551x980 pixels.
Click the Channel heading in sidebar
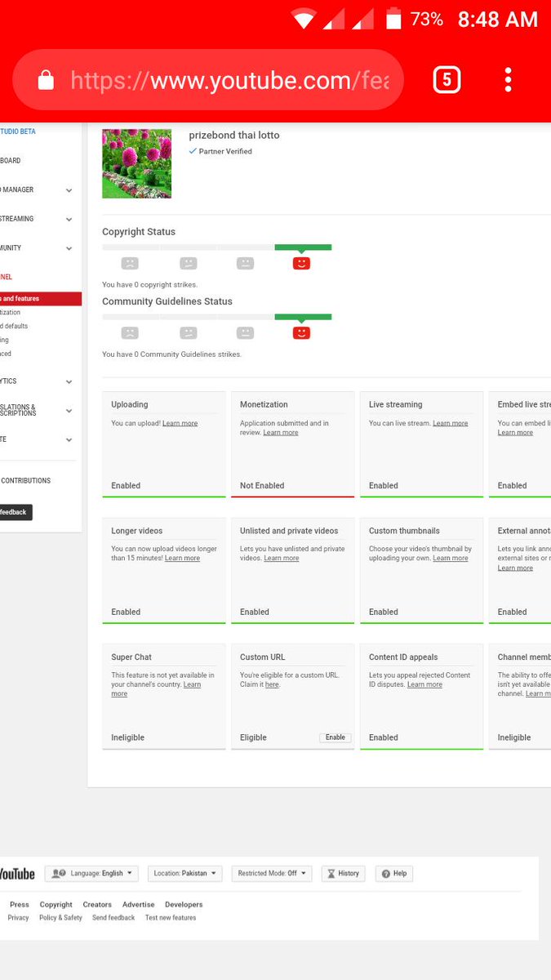coord(7,277)
